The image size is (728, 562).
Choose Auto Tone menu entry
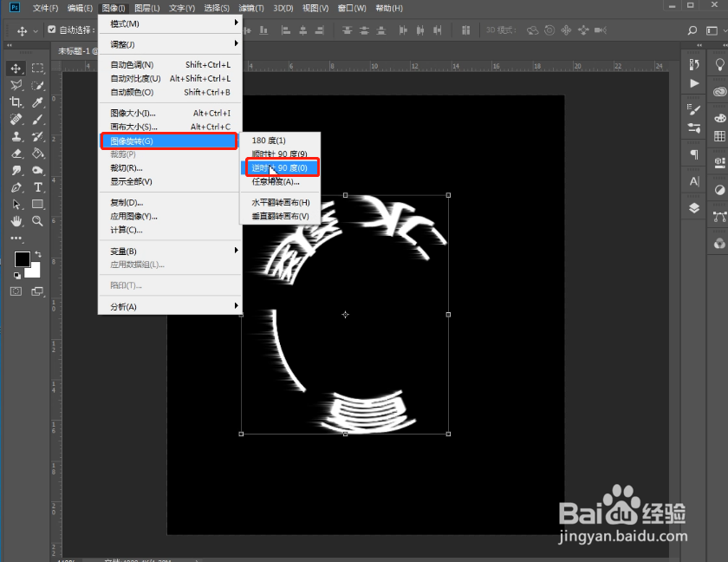(170, 64)
